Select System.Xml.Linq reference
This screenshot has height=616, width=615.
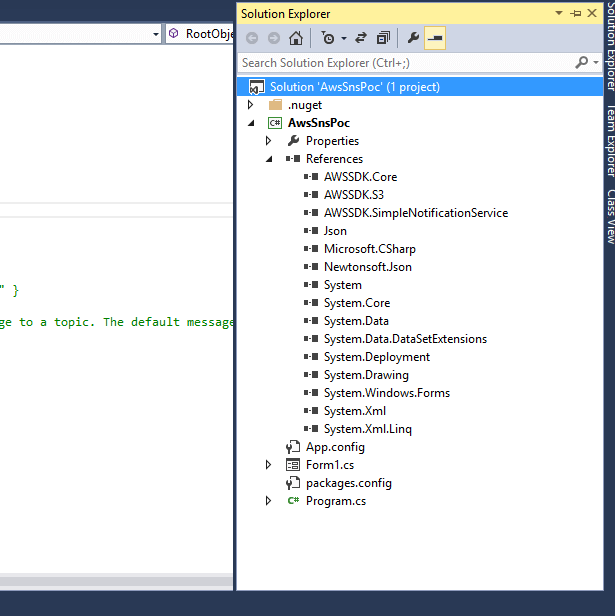[368, 429]
